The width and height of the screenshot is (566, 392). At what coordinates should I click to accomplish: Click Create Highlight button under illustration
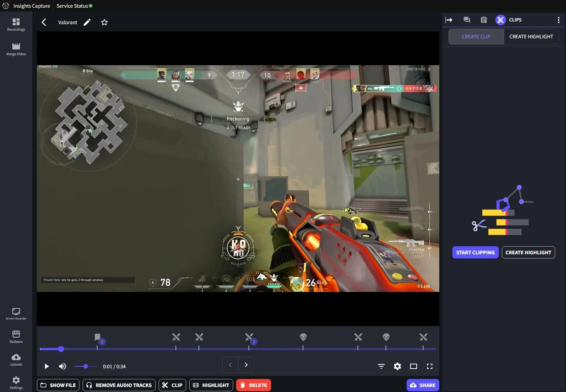click(x=528, y=252)
